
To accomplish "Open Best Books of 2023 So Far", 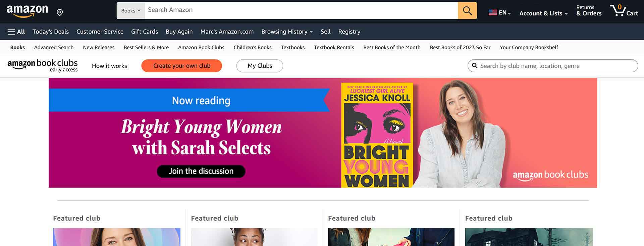I will pos(460,47).
